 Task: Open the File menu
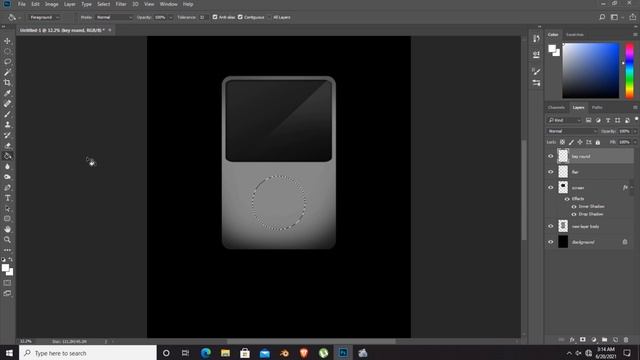(22, 4)
